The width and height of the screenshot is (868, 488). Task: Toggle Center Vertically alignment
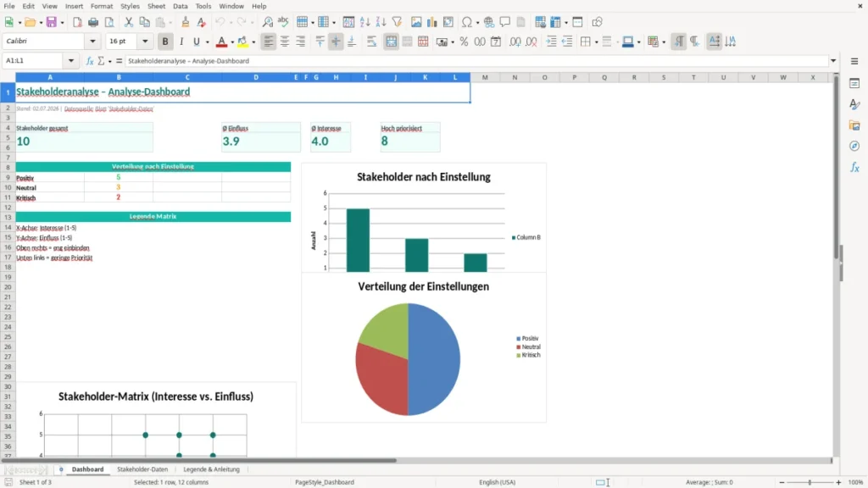[336, 42]
